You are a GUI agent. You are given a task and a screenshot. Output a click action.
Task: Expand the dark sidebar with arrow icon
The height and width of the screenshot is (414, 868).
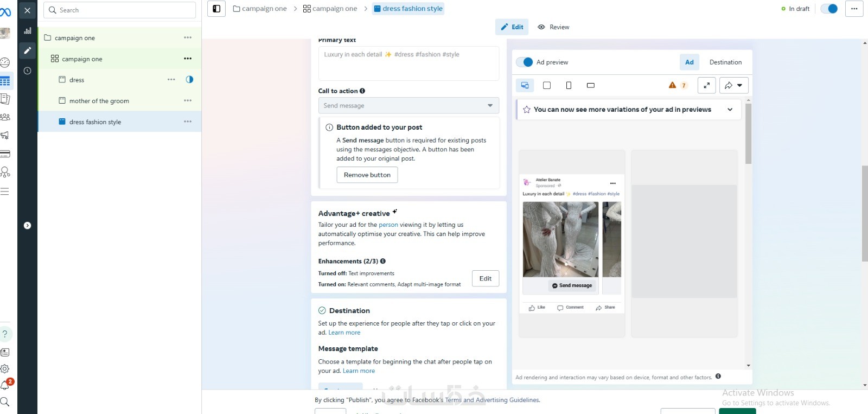pos(27,226)
